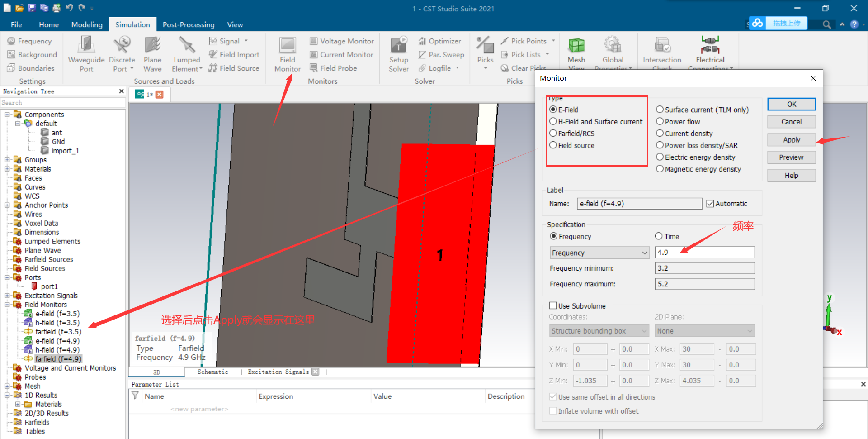Open Field Source tool

point(234,68)
